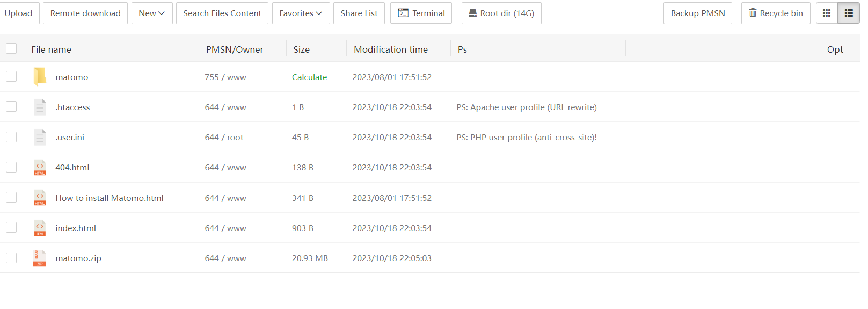868x309 pixels.
Task: Open the Terminal
Action: tap(421, 13)
